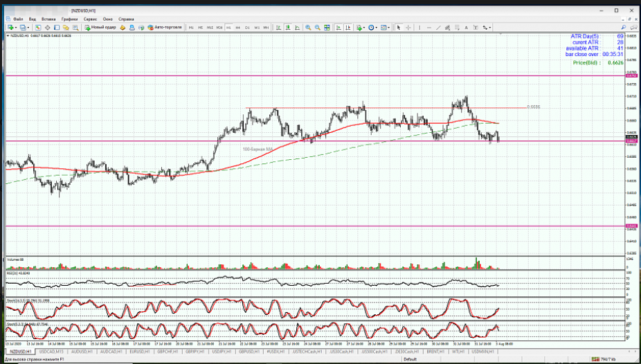Screen dimensions: 641x364
Task: Select the horizontal line drawing tool
Action: (x=429, y=28)
